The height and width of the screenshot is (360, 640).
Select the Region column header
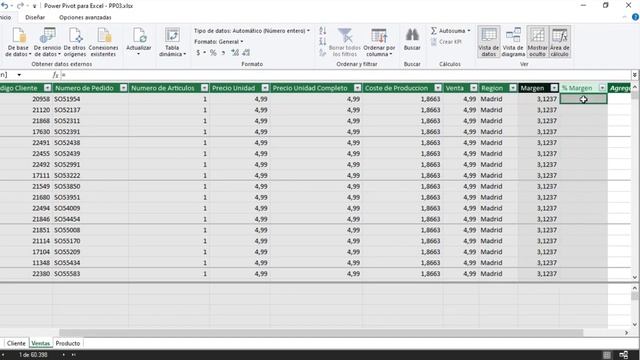pos(492,88)
